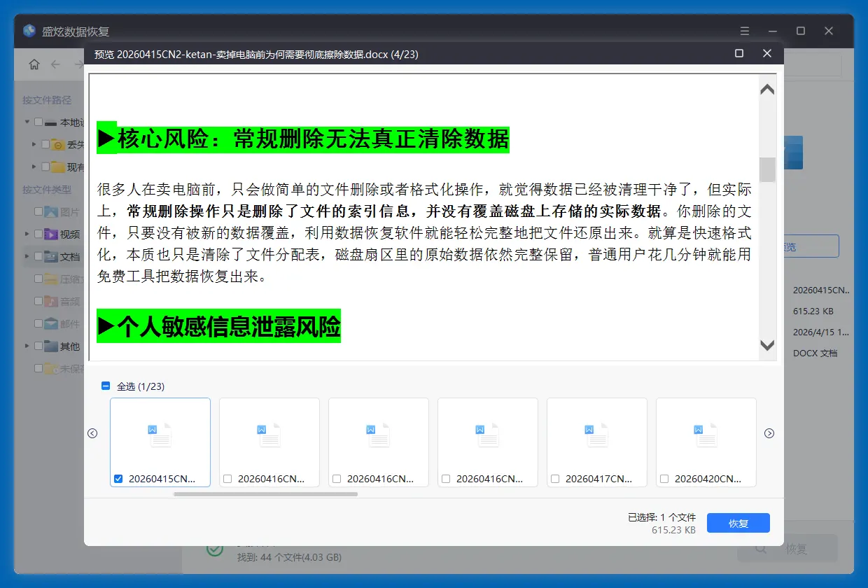Viewport: 868px width, 588px height.
Task: Expand the 视频 category node
Action: [27, 234]
